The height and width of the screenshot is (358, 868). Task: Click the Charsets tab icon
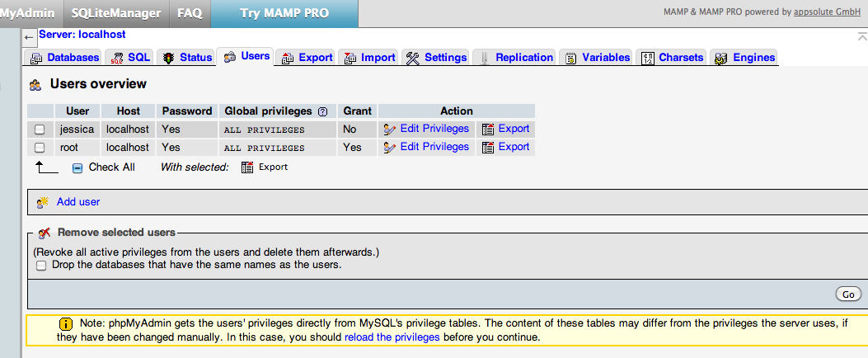pyautogui.click(x=648, y=58)
